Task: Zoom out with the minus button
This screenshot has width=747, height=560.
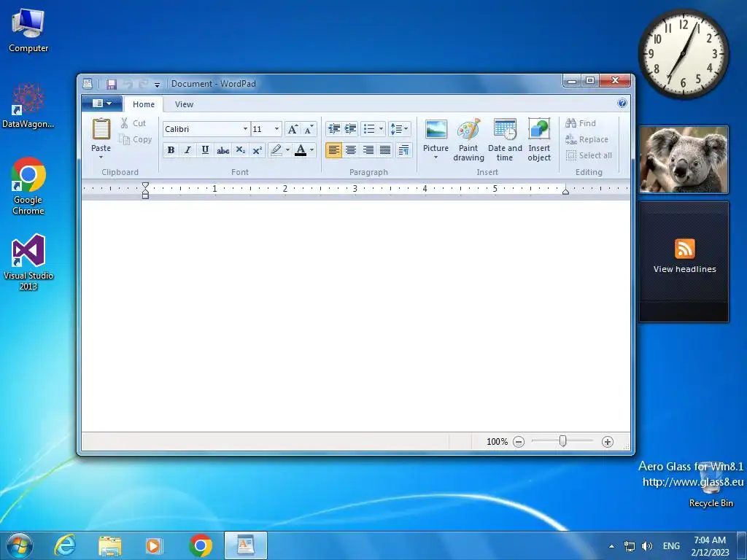Action: pyautogui.click(x=519, y=442)
